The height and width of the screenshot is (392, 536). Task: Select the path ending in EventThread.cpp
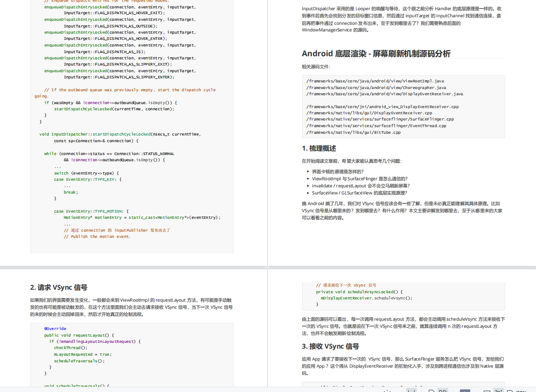376,126
